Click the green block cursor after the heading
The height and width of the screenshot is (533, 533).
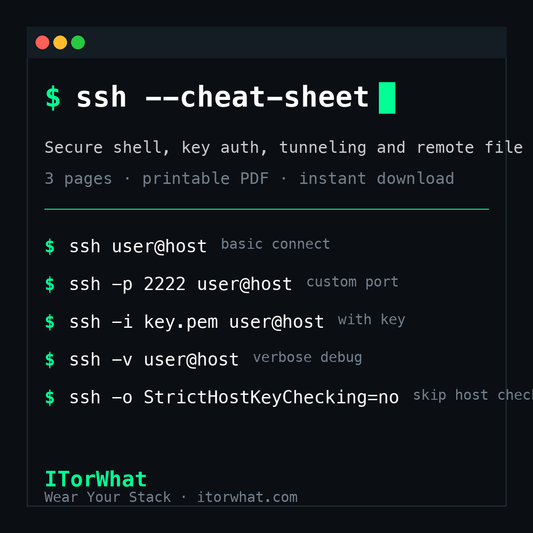click(387, 98)
